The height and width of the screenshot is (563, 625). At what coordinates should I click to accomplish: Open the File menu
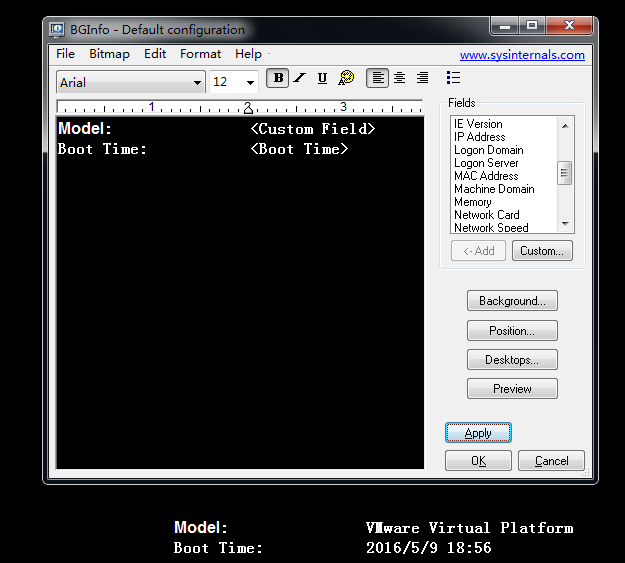[x=65, y=54]
